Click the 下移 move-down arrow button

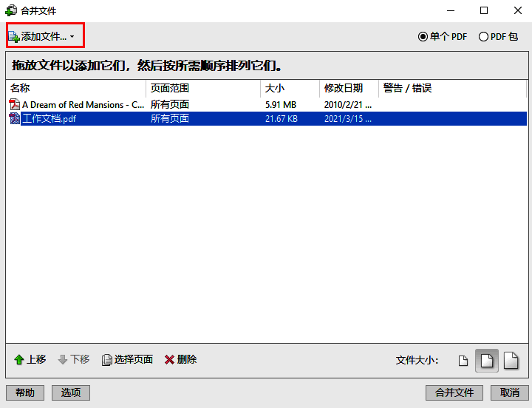[x=74, y=359]
